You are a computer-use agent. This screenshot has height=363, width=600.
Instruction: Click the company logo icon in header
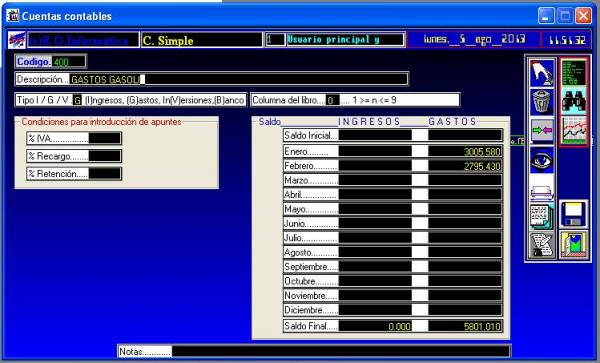pos(16,40)
